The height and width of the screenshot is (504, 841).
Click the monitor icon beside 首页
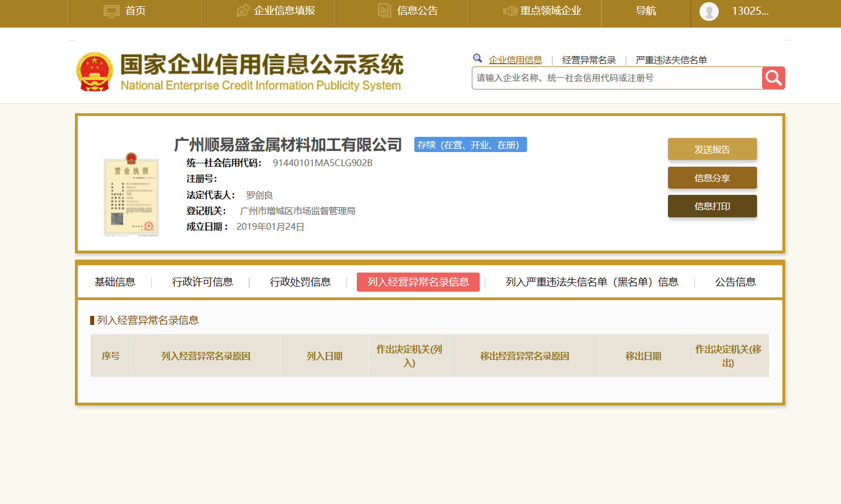point(112,11)
